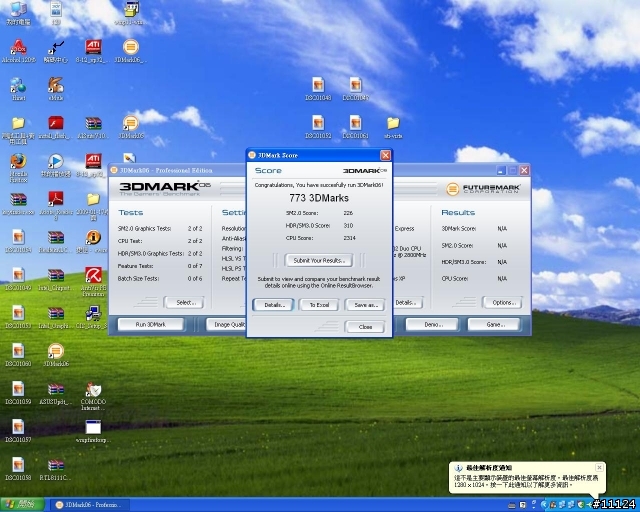Open the My Computer desktop icon
The image size is (640, 512).
pos(18,13)
